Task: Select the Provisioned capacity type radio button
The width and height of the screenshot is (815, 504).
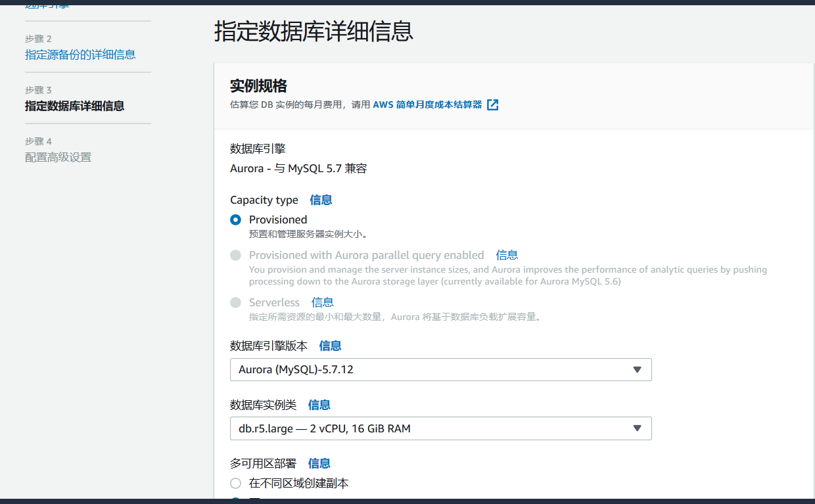Action: point(235,219)
